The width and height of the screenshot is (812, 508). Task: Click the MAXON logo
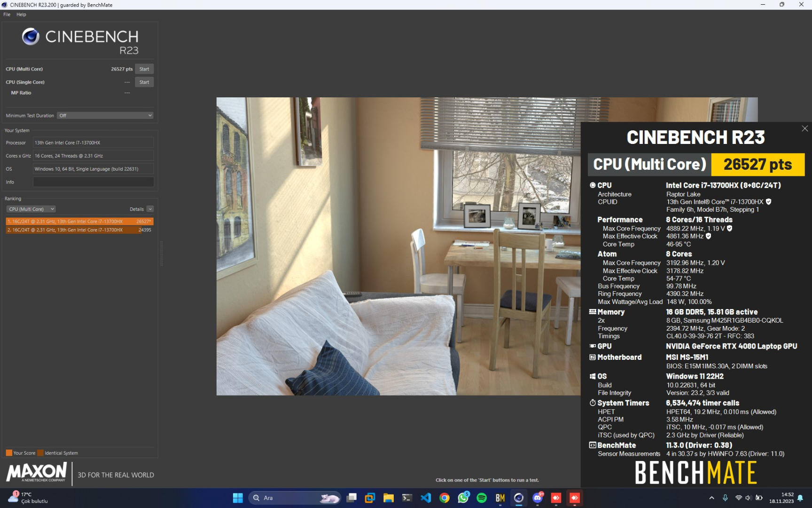37,472
